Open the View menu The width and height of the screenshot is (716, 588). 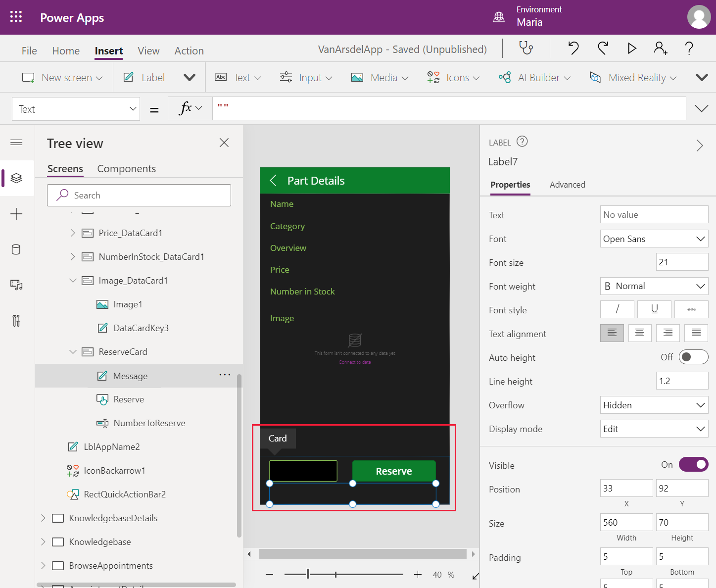click(x=148, y=51)
